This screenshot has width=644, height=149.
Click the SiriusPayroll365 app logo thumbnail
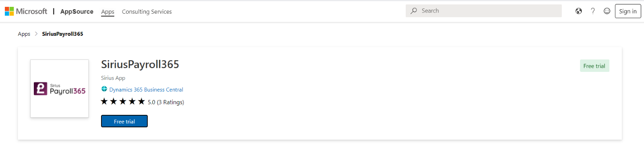60,89
